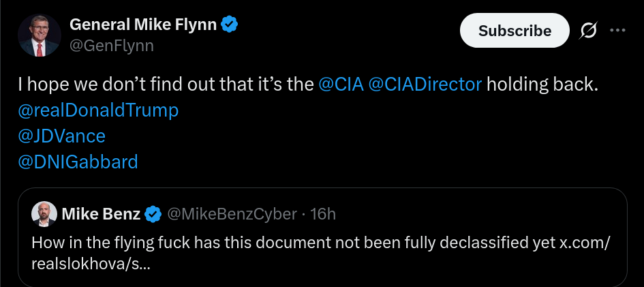Image resolution: width=644 pixels, height=287 pixels.
Task: Click the Subscribe button
Action: (515, 31)
